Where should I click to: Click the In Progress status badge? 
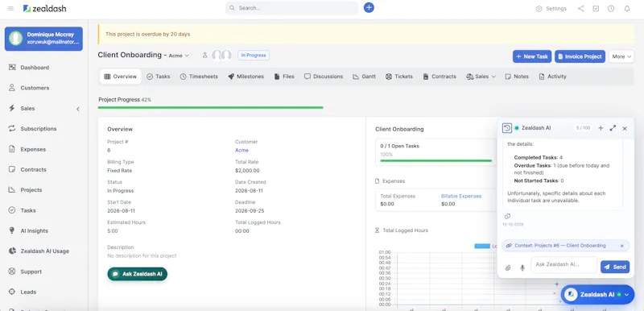point(254,55)
